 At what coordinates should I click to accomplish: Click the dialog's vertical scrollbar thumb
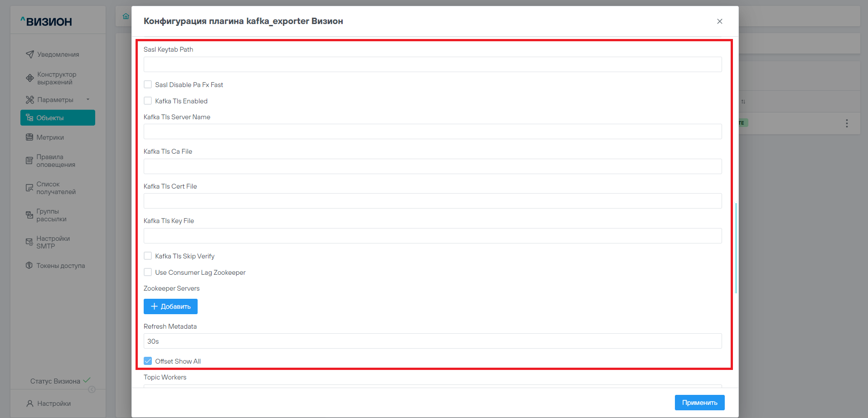click(736, 248)
